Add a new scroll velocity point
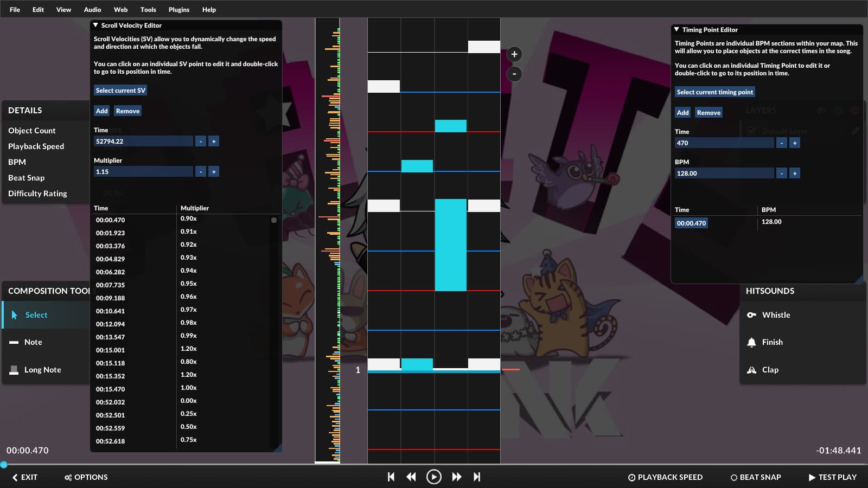 tap(101, 111)
